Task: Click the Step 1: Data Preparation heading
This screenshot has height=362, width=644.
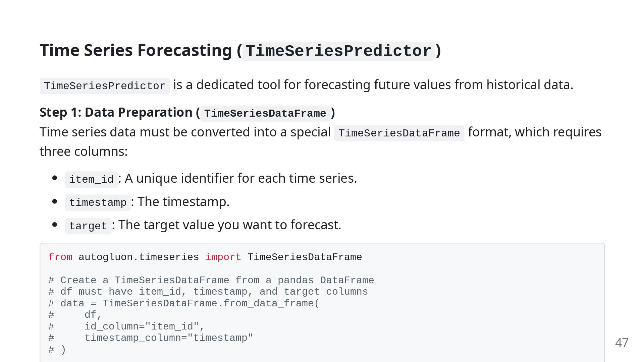Action: coord(187,113)
